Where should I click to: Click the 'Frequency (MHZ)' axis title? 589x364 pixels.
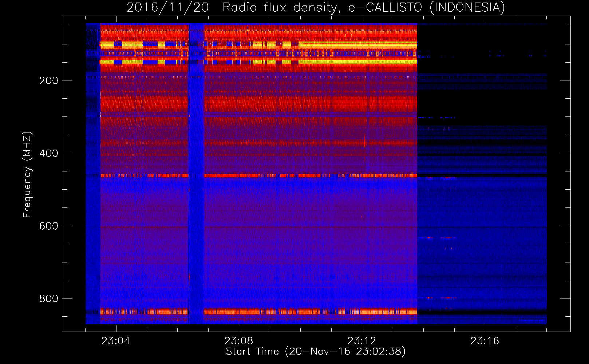[x=27, y=174]
